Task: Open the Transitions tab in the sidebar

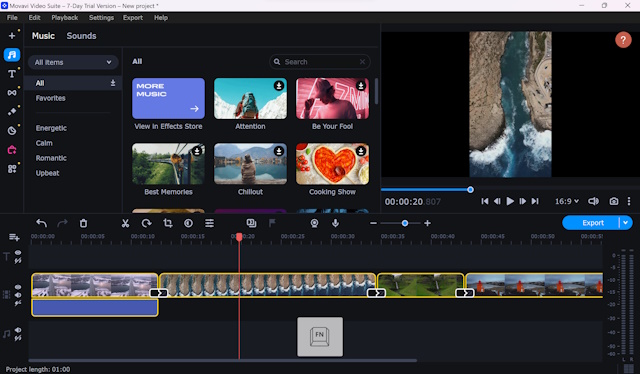Action: (x=12, y=93)
